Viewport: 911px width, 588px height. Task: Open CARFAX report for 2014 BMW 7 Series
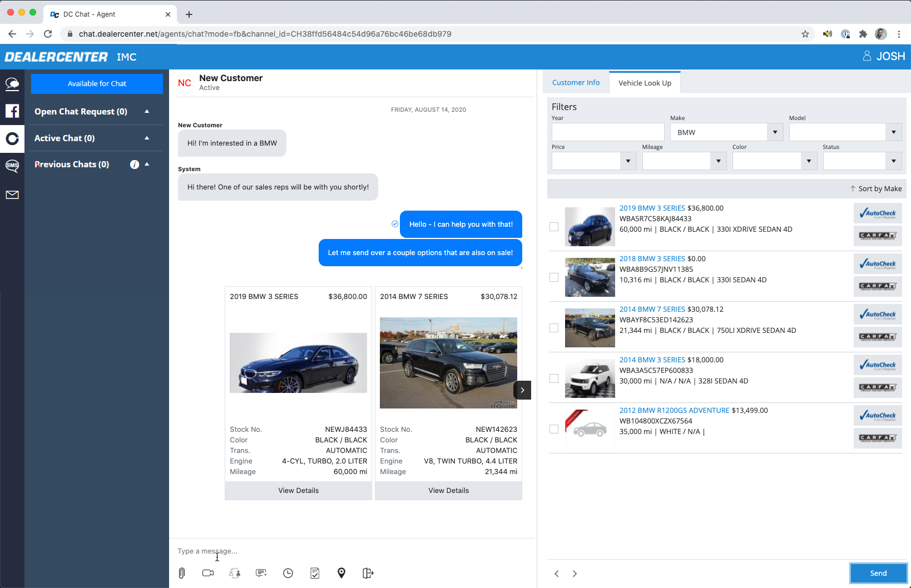click(878, 337)
